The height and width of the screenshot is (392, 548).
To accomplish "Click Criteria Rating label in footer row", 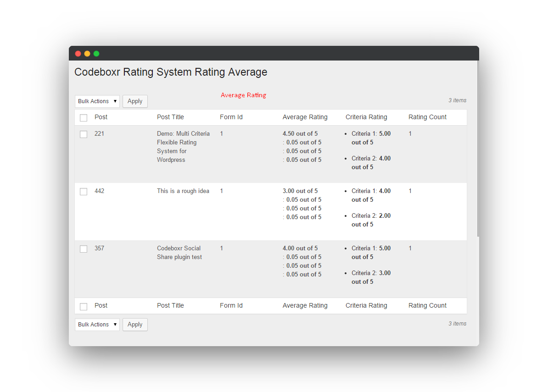I will 366,305.
